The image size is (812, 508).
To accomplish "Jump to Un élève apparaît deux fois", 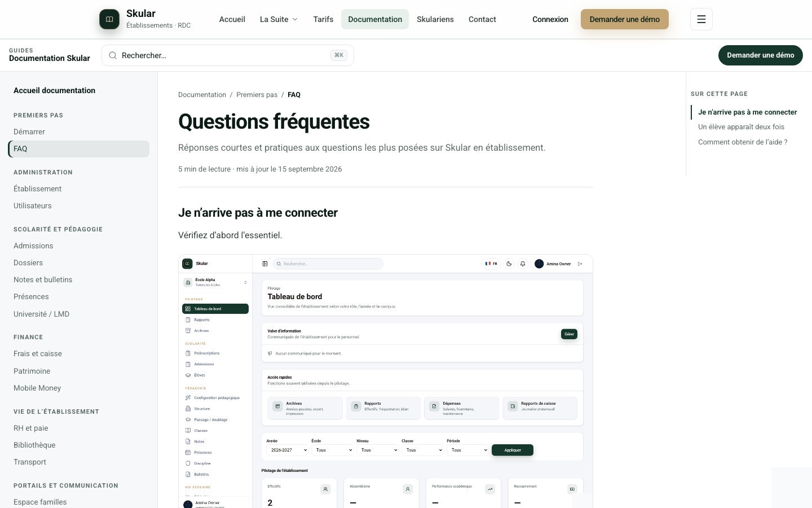I will click(x=742, y=127).
